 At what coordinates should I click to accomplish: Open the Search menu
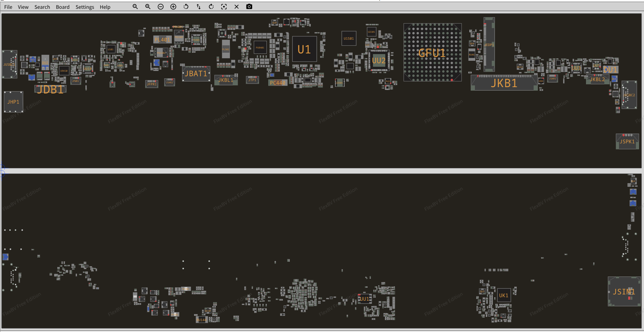(x=42, y=7)
